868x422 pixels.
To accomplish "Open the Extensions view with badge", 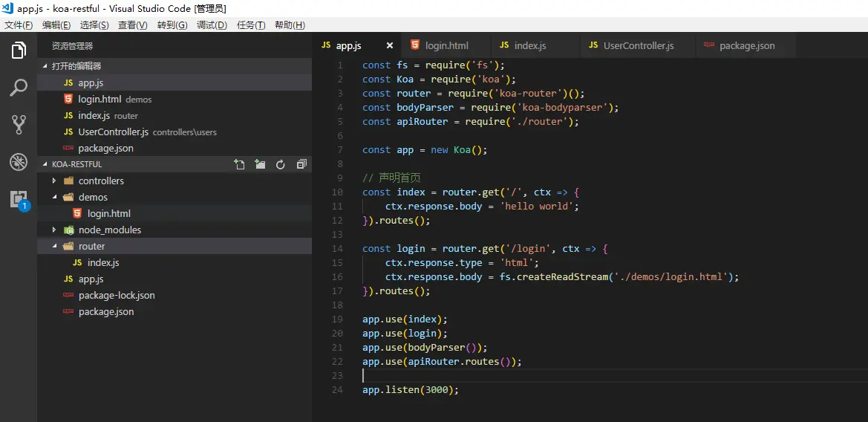I will click(19, 200).
